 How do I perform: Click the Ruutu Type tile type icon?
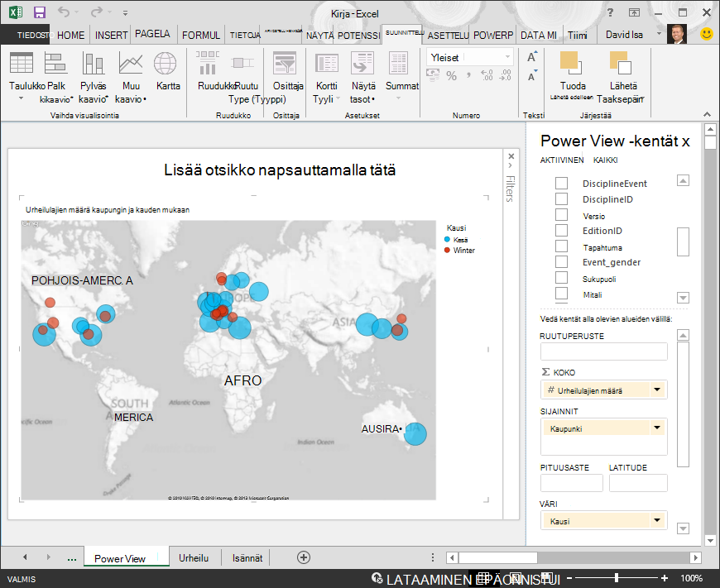tap(242, 63)
